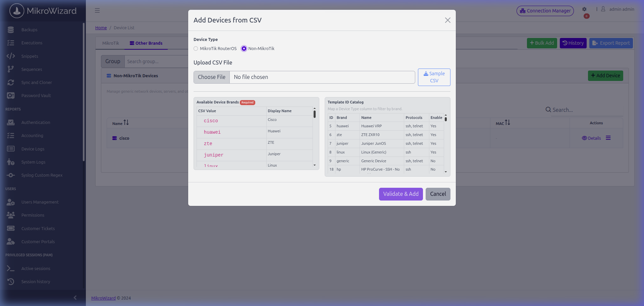
Task: Switch to MikroTik tab
Action: pyautogui.click(x=111, y=43)
